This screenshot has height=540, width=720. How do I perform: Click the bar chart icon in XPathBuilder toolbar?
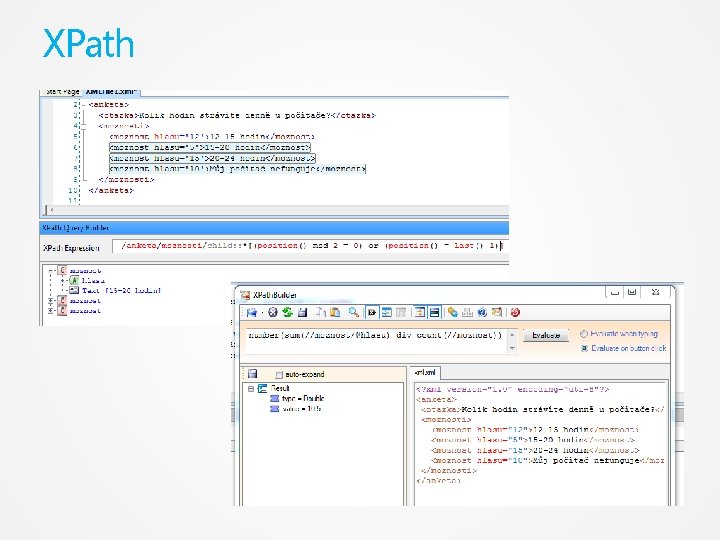(x=467, y=313)
